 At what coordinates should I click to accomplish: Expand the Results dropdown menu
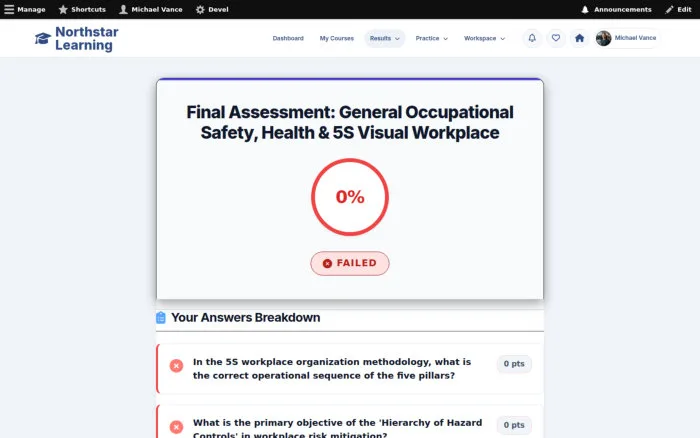click(384, 38)
